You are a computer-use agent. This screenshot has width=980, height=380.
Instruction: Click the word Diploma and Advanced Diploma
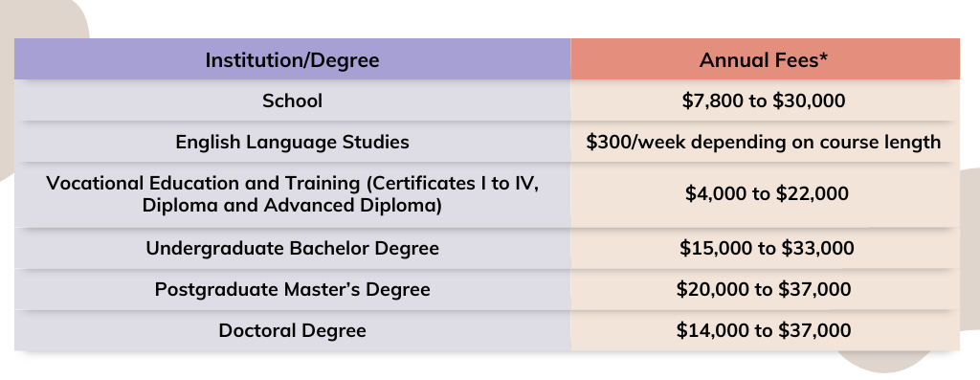(x=292, y=206)
